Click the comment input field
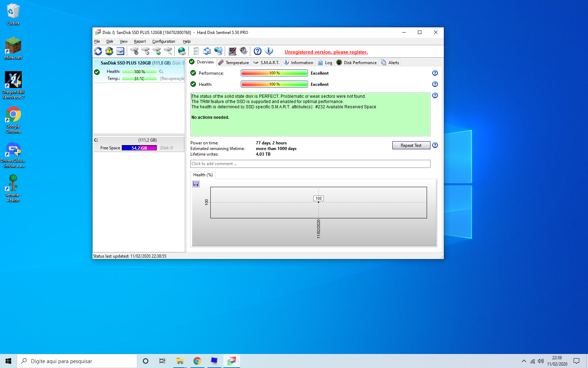 (310, 164)
